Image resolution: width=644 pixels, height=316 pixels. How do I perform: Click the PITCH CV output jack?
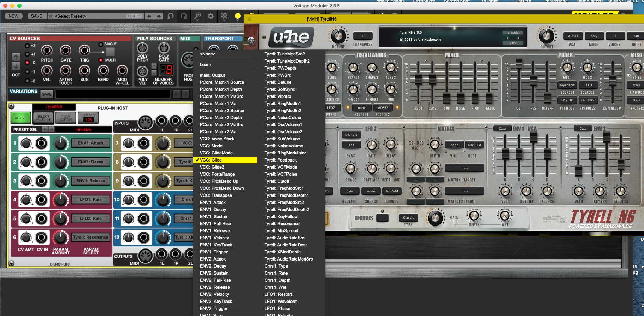point(47,51)
